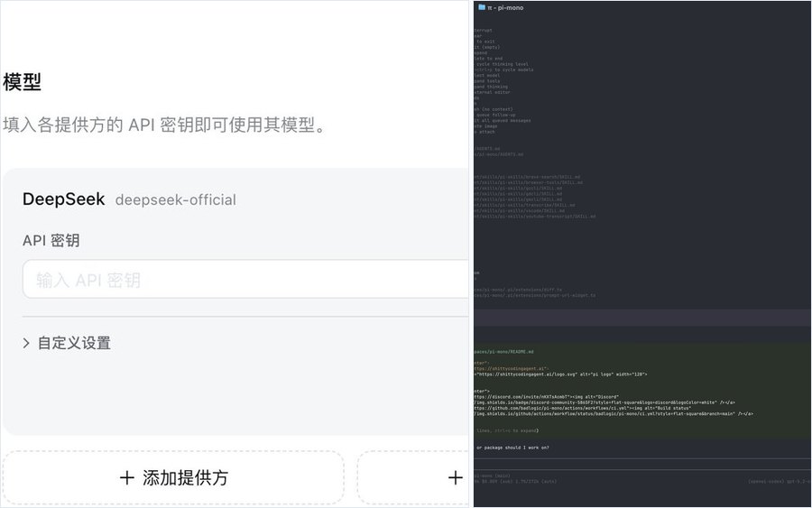The width and height of the screenshot is (812, 508).
Task: Click the youtube-transcript/SKILL.md path in terminal
Action: (534, 217)
